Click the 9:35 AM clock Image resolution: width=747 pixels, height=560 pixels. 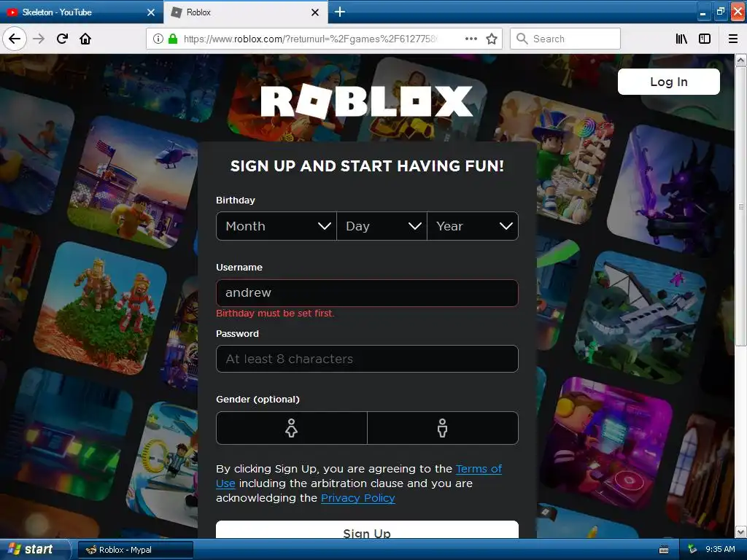[720, 550]
